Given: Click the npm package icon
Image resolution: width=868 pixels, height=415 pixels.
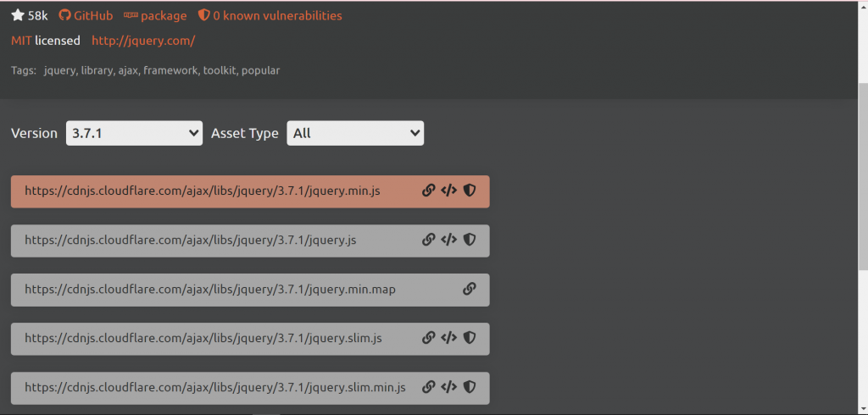Looking at the screenshot, I should point(131,15).
